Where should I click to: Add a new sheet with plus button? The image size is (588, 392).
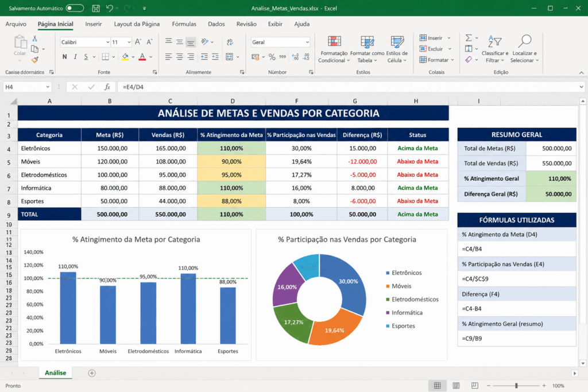92,373
